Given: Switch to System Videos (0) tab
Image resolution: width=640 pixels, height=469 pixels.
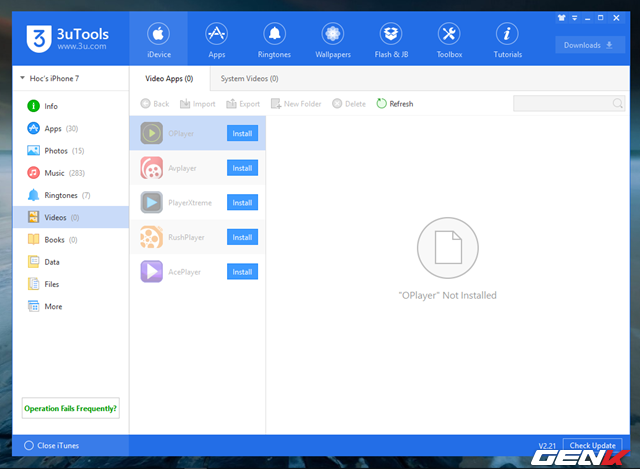Looking at the screenshot, I should (x=249, y=78).
